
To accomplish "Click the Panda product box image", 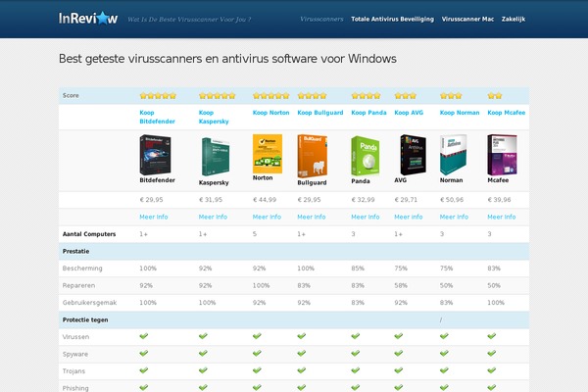I will coord(366,156).
